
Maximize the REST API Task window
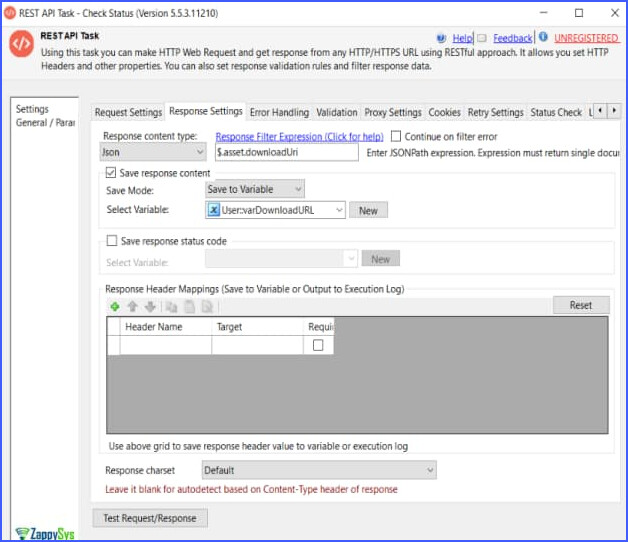click(x=579, y=13)
